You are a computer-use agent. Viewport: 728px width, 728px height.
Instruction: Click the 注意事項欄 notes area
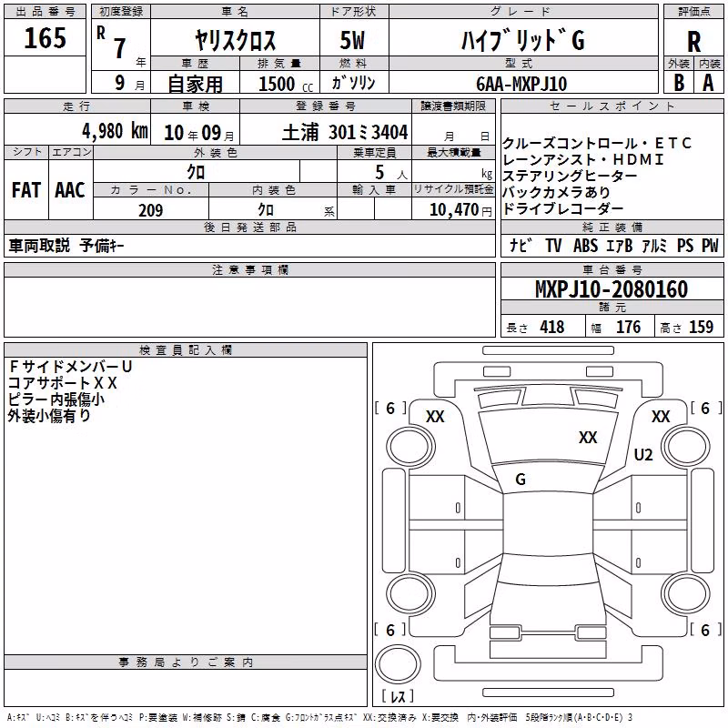click(249, 307)
